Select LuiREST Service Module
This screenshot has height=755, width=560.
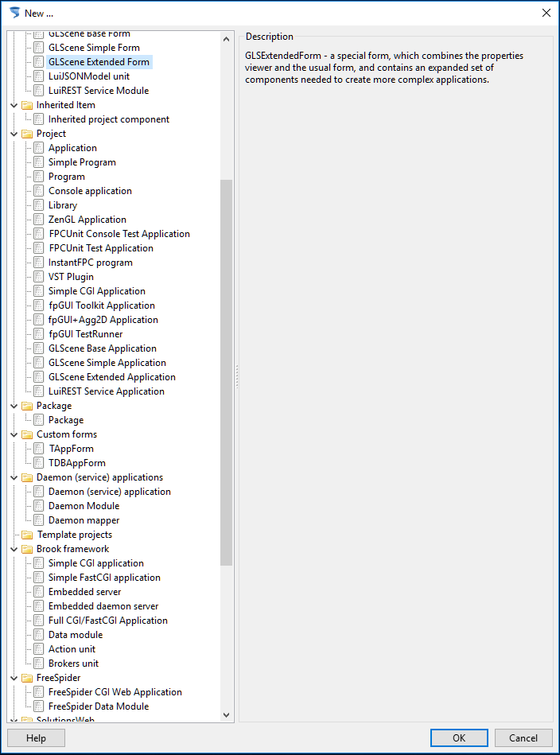click(x=99, y=91)
